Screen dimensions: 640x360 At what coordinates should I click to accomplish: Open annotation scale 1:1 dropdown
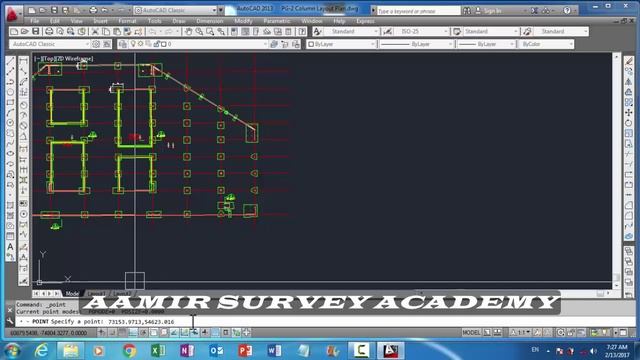(x=521, y=333)
